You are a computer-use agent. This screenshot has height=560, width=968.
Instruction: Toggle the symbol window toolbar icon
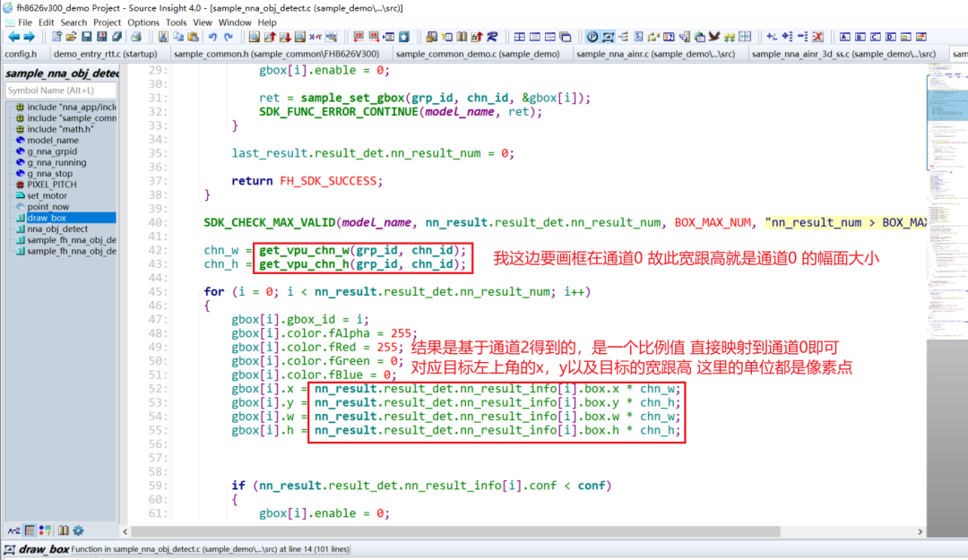[x=608, y=37]
